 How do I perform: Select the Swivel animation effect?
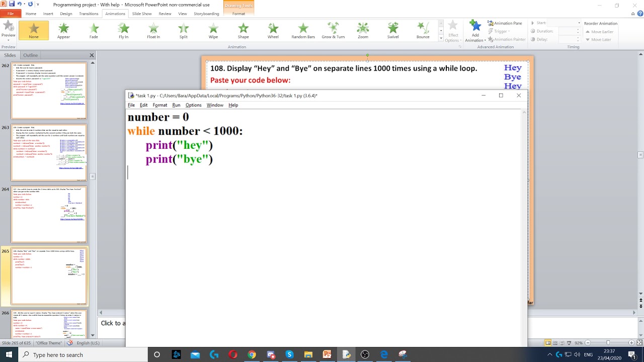point(393,31)
